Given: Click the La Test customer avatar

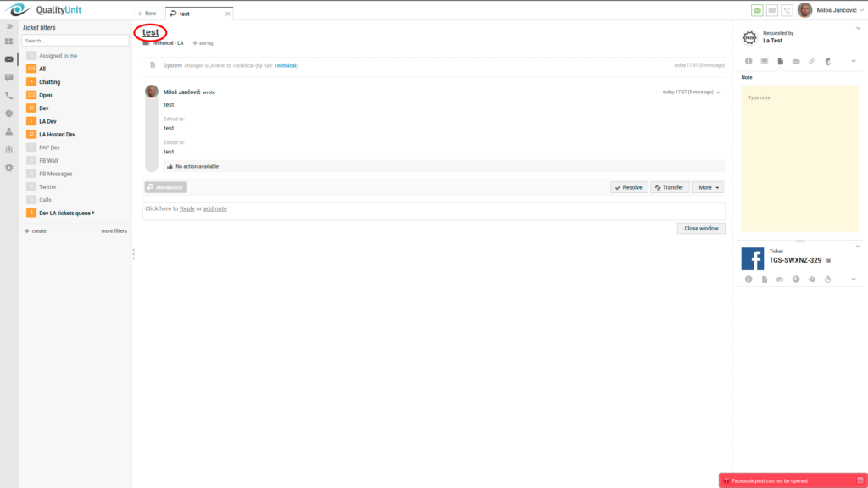Looking at the screenshot, I should pos(749,37).
